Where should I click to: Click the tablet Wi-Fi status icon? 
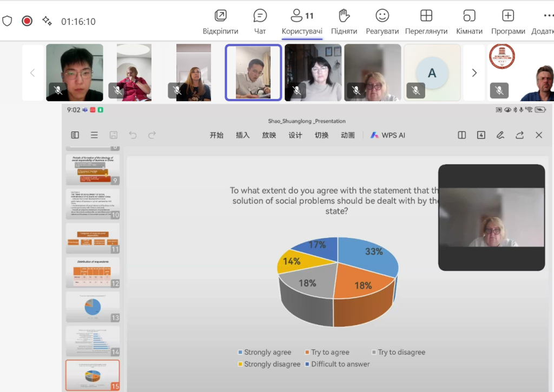click(529, 110)
